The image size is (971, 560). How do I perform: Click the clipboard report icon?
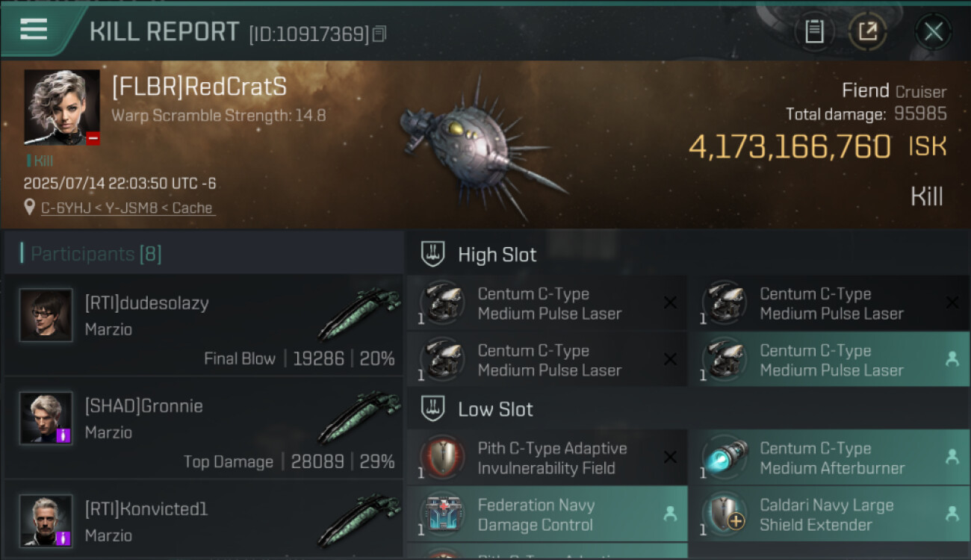point(814,31)
